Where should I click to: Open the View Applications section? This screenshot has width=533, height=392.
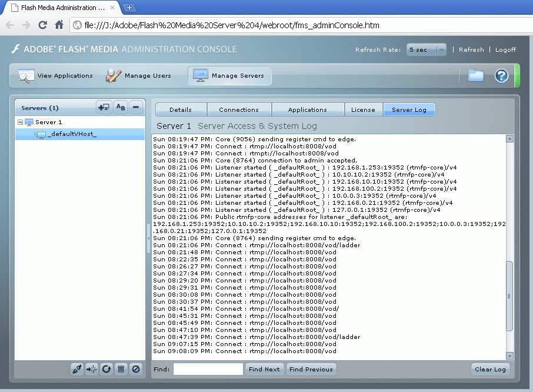[x=56, y=75]
